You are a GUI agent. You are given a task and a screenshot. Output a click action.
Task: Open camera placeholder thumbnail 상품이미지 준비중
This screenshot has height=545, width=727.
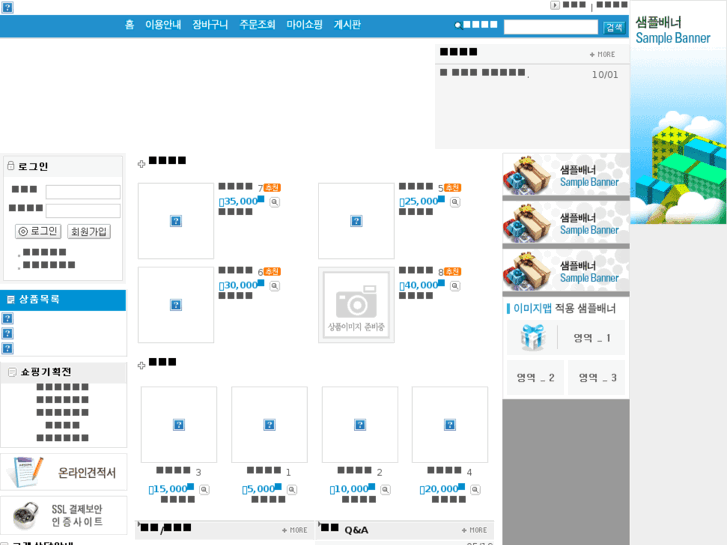pos(356,305)
